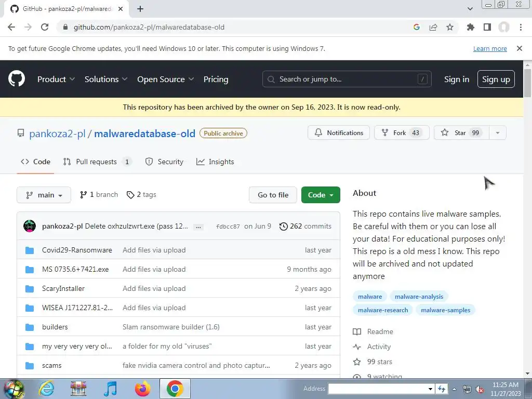Open Chrome extensions puzzle icon
The height and width of the screenshot is (399, 532).
point(471,27)
